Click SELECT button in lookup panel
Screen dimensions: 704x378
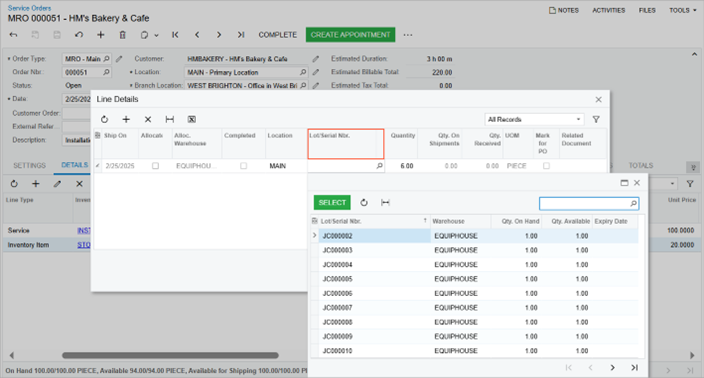click(332, 202)
